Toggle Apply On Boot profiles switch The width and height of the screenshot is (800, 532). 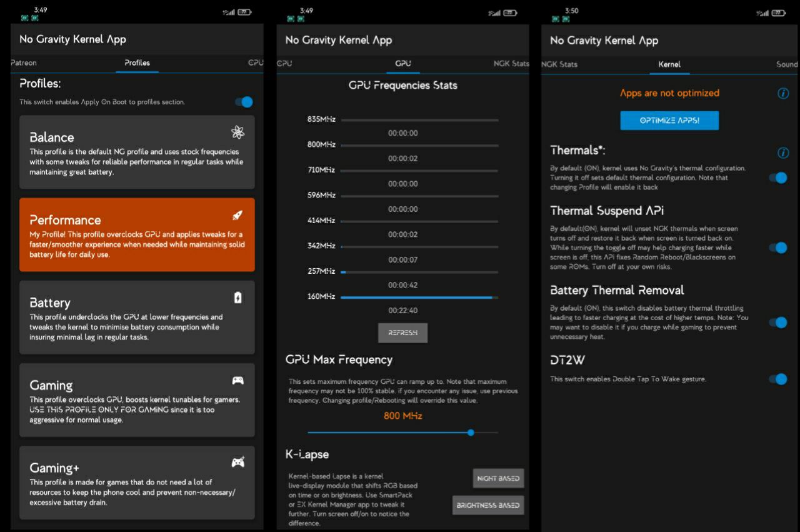pyautogui.click(x=244, y=102)
